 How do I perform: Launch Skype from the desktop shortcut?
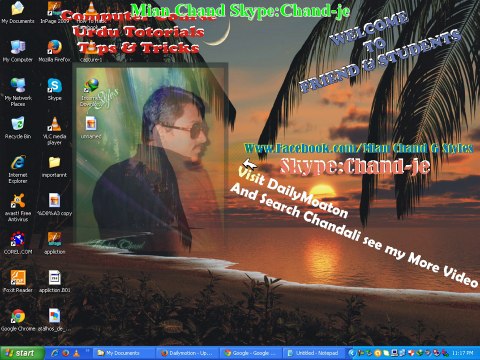(54, 89)
